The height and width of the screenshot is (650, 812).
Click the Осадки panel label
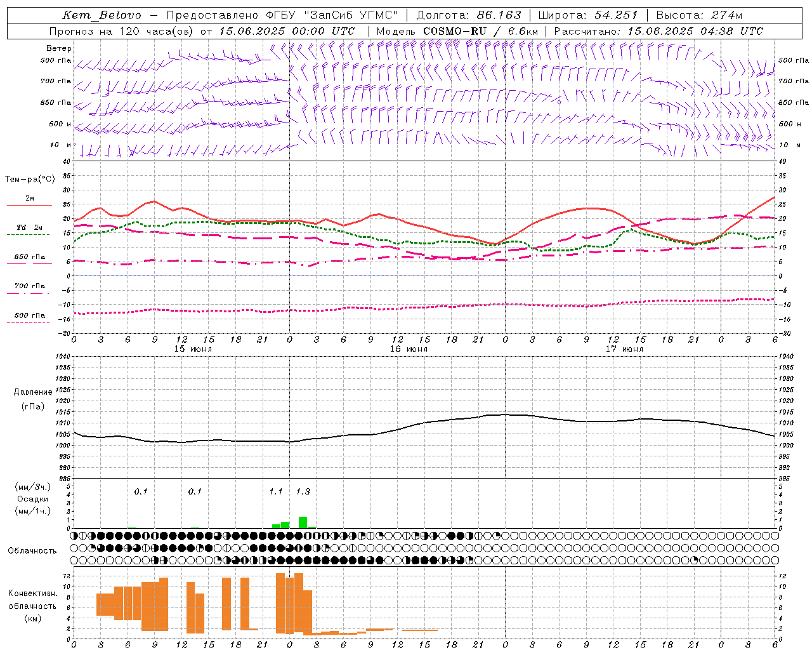click(x=33, y=499)
